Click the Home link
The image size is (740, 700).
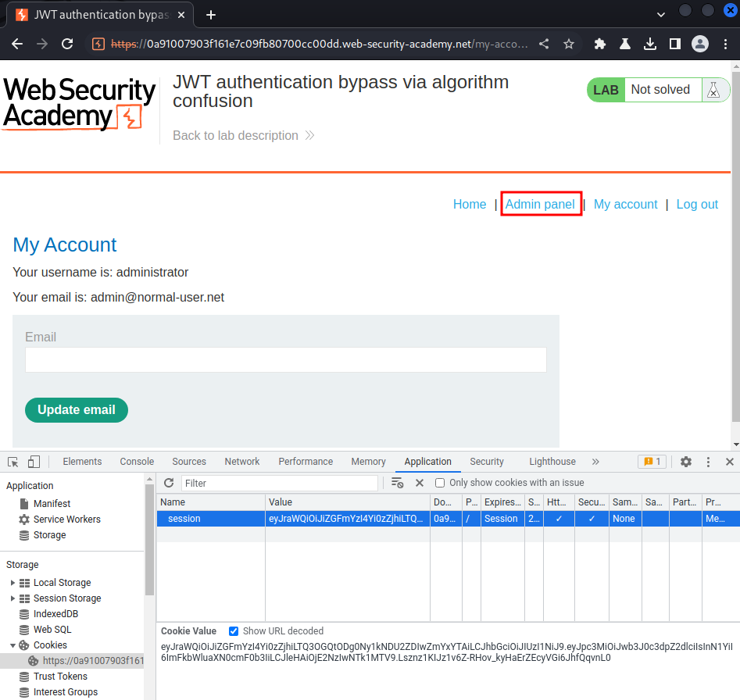(x=469, y=204)
